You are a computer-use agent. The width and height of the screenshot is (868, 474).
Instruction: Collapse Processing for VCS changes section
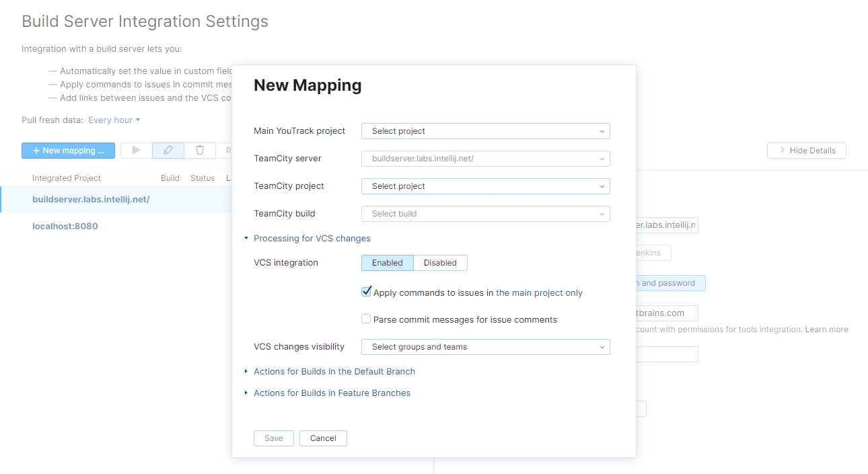(x=246, y=238)
